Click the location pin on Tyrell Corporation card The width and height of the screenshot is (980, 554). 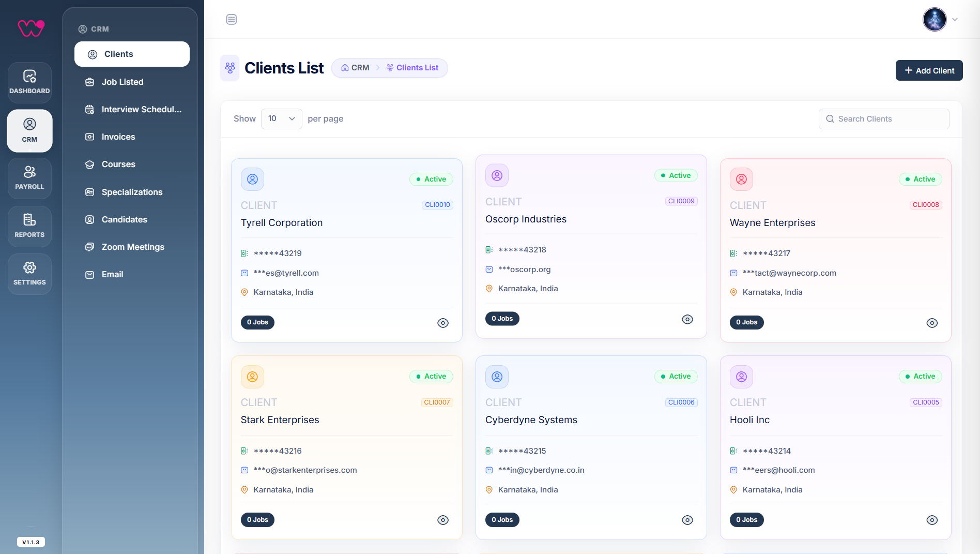coord(244,292)
